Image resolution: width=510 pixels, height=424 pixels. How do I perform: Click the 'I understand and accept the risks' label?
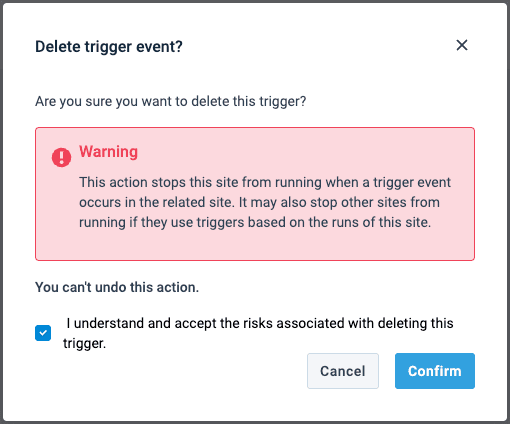coord(258,333)
